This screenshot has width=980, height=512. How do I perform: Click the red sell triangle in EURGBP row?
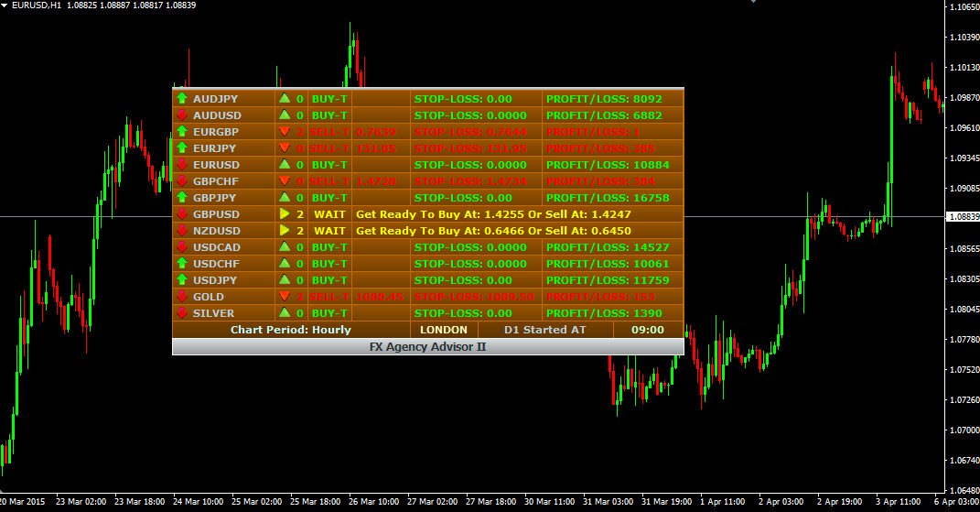tap(285, 132)
